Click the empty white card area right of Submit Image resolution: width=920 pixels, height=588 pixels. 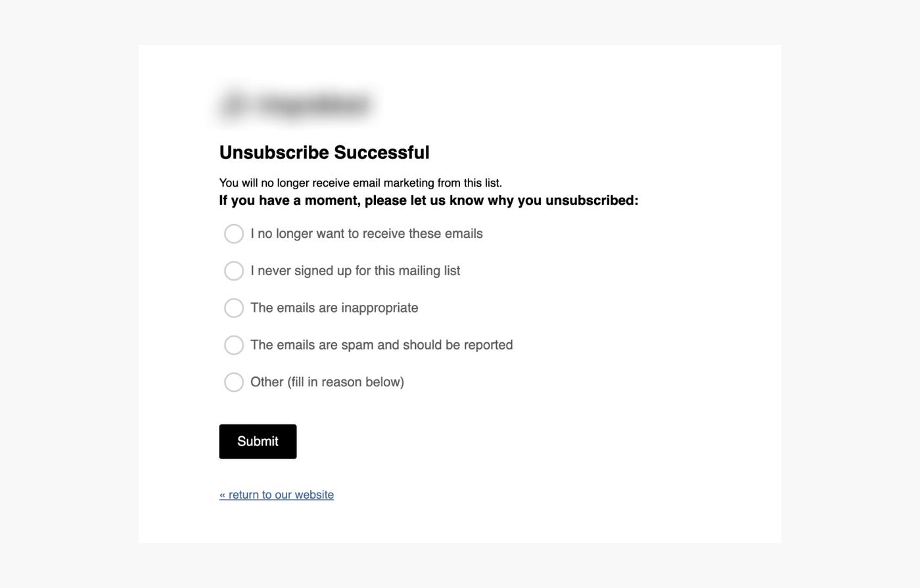click(526, 441)
